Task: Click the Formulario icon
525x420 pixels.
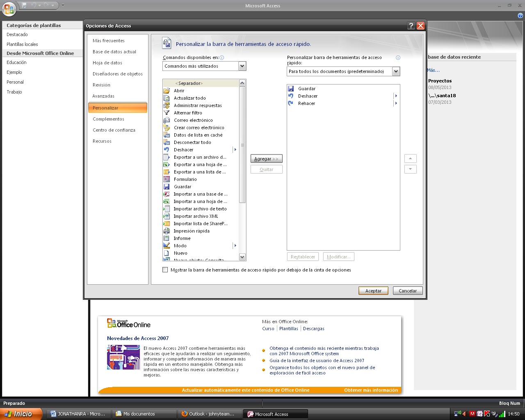Action: click(x=167, y=179)
